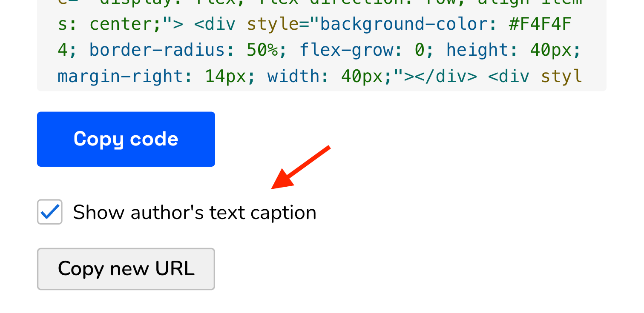Click the "0" value after flex-grow
The height and width of the screenshot is (313, 644).
click(419, 51)
